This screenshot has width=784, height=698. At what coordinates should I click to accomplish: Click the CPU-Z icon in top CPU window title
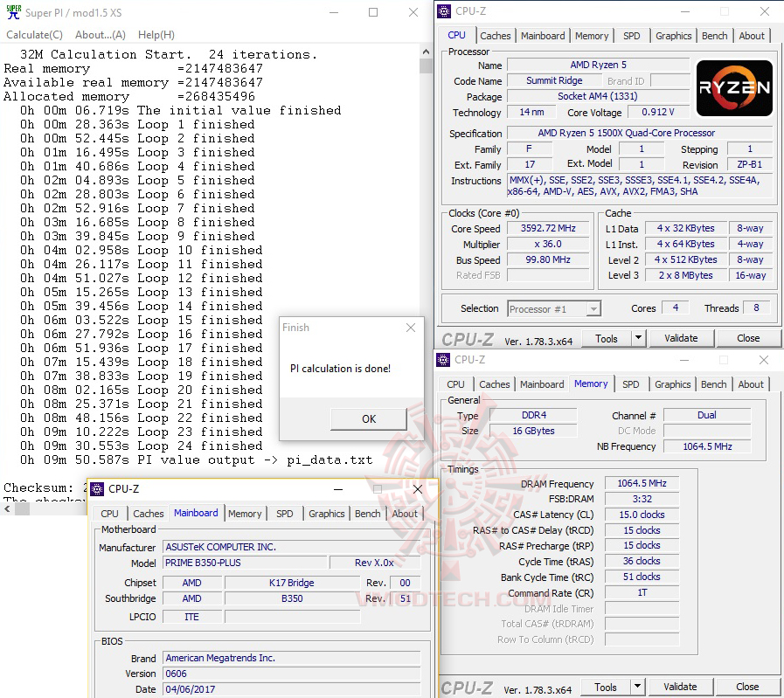click(x=443, y=11)
